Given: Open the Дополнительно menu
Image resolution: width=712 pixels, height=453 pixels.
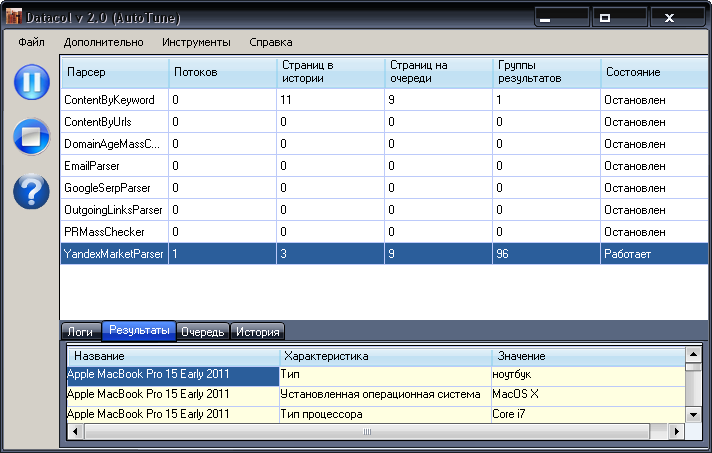Looking at the screenshot, I should (103, 42).
